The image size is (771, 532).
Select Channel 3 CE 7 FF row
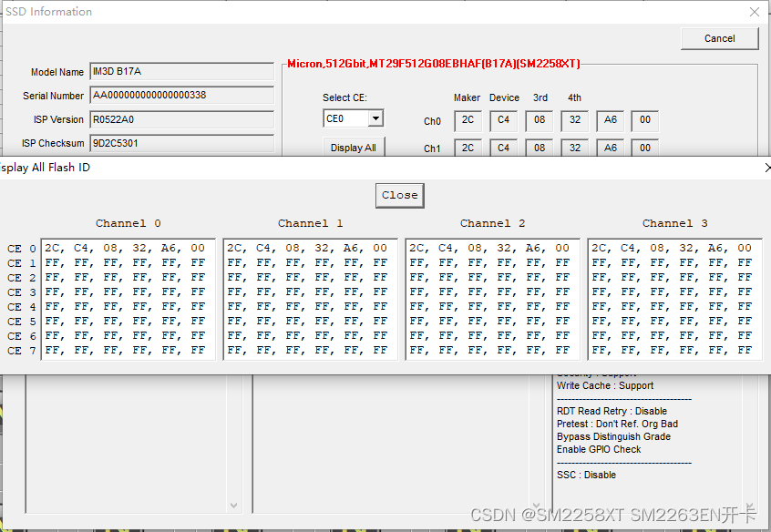[x=672, y=351]
